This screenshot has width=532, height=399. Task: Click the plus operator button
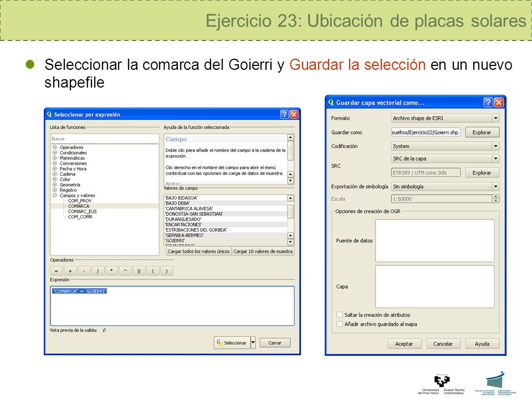click(x=70, y=271)
